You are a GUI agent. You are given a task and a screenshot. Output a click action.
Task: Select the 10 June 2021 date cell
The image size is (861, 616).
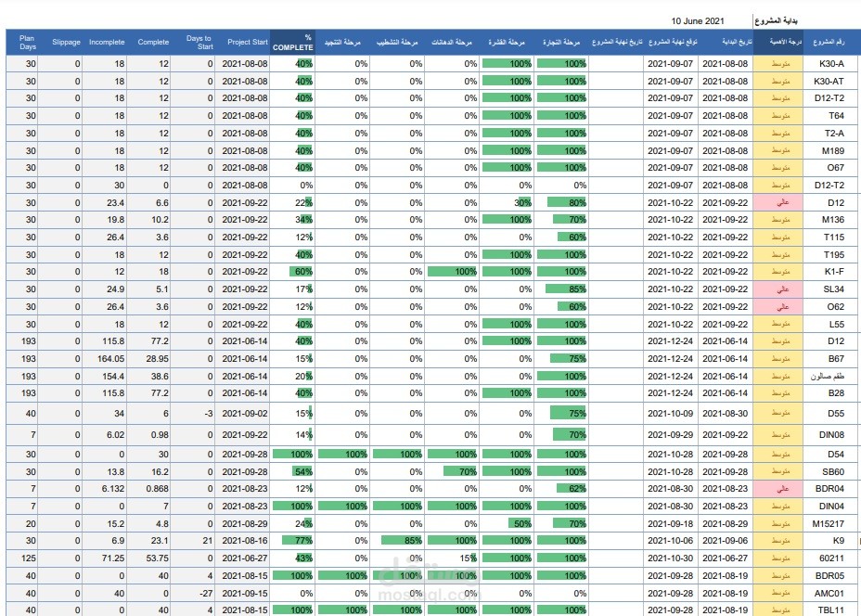coord(698,20)
